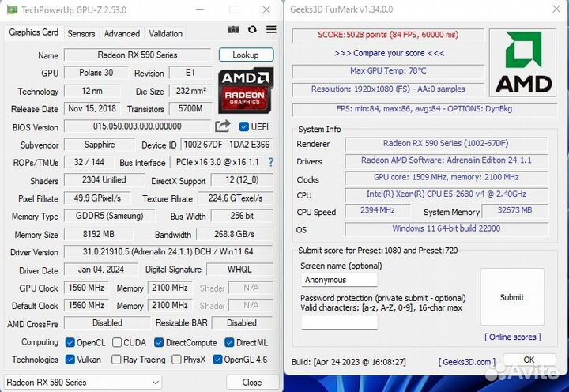569x392 pixels.
Task: Click the GPU-Z title bar app icon
Action: point(11,9)
